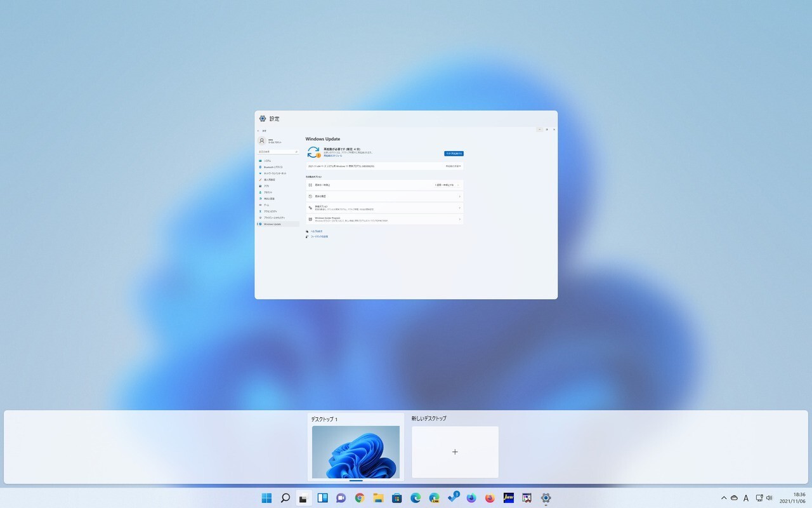Launch Teams Chat from the taskbar
This screenshot has width=812, height=508.
coord(341,498)
